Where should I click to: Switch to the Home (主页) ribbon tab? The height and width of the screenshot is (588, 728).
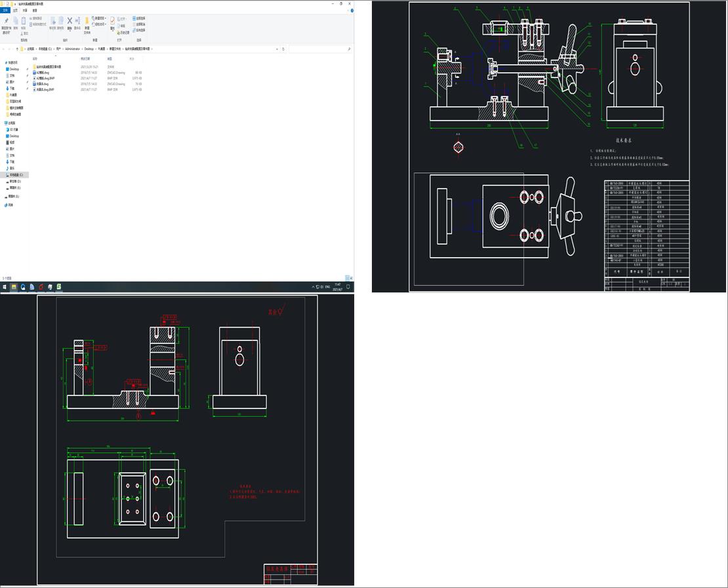(15, 10)
